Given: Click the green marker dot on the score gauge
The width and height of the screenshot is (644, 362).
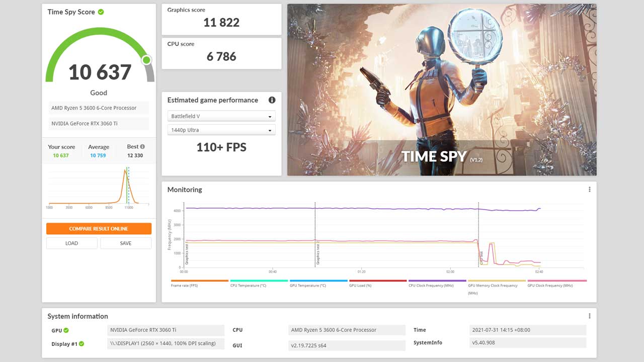Looking at the screenshot, I should coord(146,60).
